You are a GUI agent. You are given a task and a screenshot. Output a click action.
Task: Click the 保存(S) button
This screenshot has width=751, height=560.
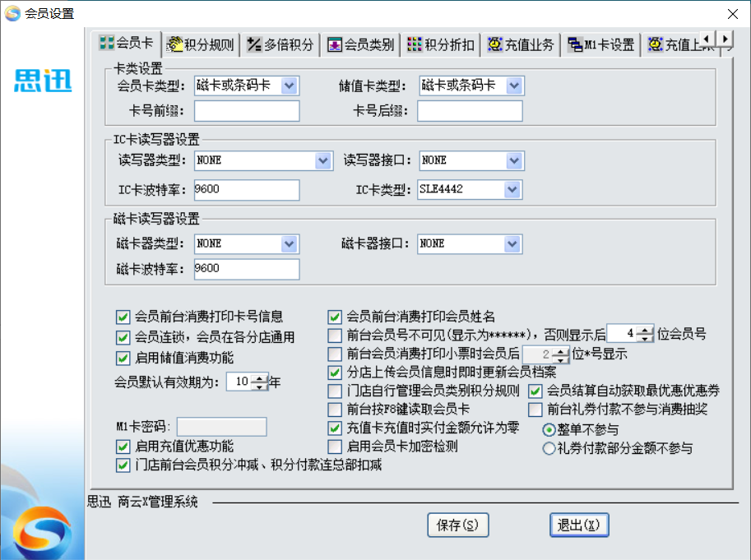(458, 525)
